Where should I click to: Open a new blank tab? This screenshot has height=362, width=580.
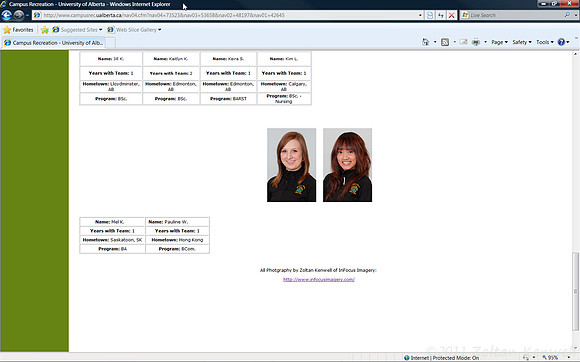click(111, 43)
